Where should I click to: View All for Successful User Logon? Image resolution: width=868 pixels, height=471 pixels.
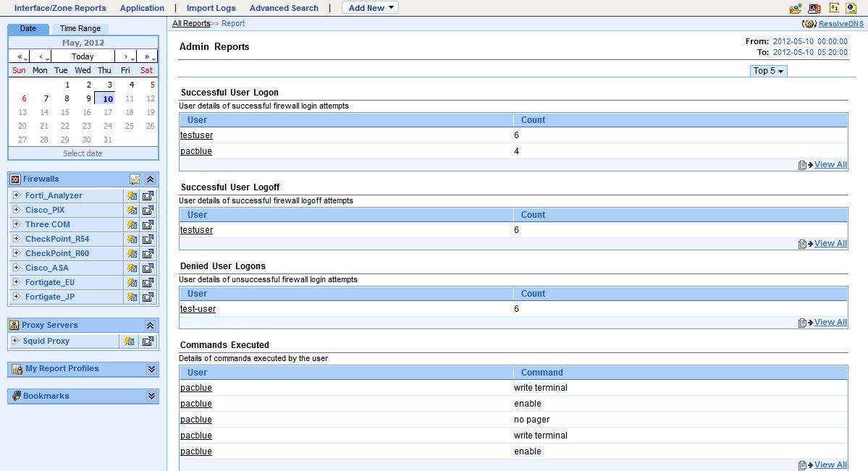(x=830, y=164)
